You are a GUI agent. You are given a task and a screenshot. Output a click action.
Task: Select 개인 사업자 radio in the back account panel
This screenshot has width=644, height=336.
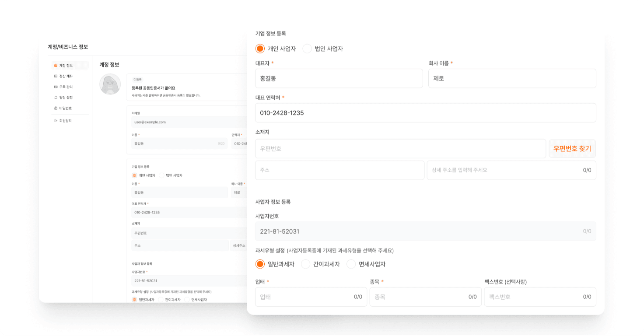pos(135,175)
